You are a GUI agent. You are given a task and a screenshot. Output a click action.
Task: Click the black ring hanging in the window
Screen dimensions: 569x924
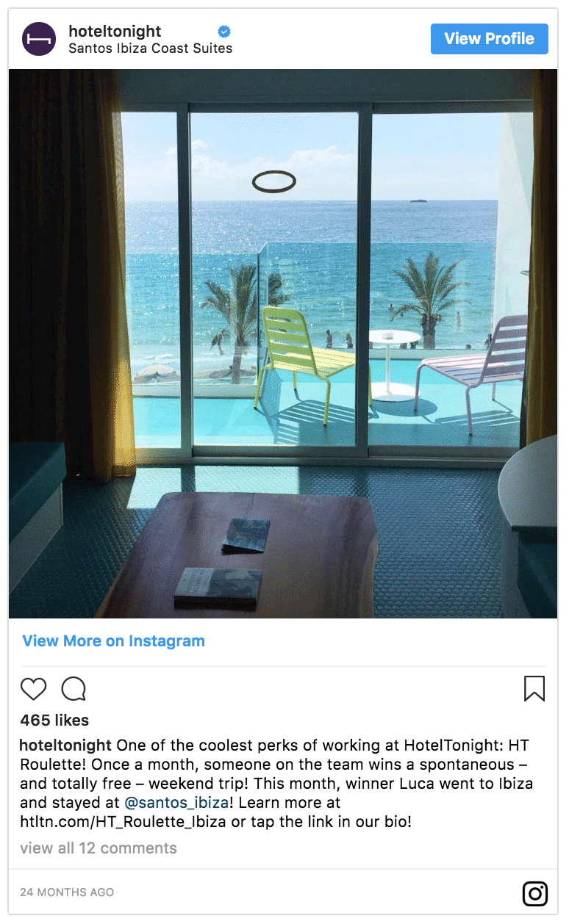[x=273, y=181]
